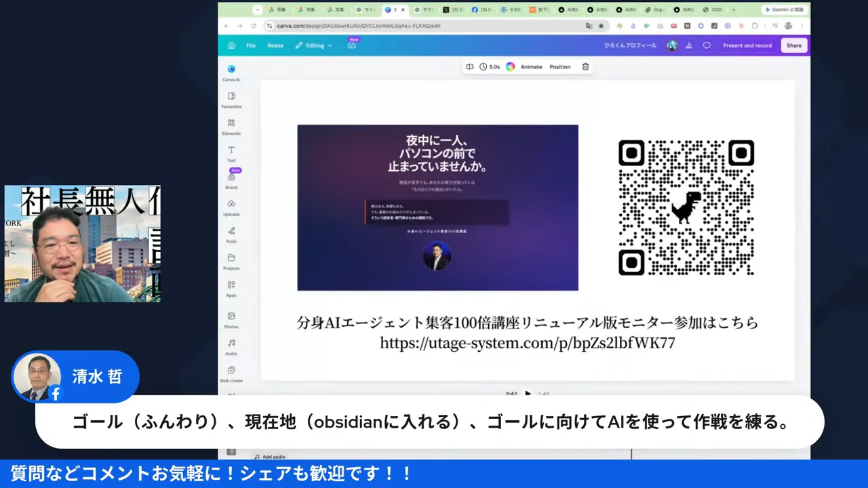The width and height of the screenshot is (868, 488).
Task: Click the Share button
Action: click(x=794, y=45)
